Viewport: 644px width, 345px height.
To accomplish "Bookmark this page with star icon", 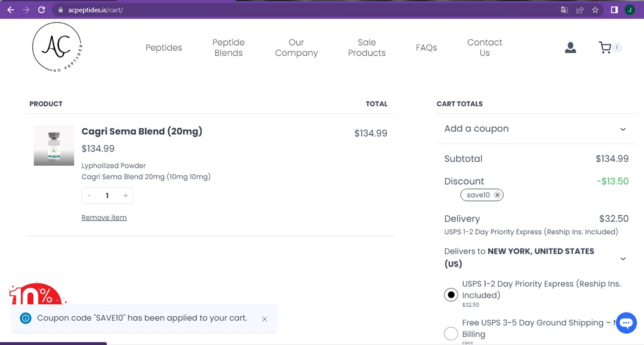I will point(595,9).
